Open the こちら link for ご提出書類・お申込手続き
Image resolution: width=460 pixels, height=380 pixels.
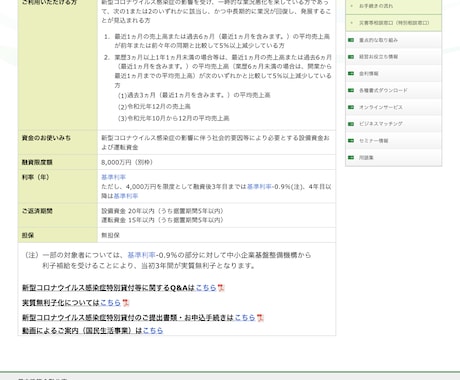(x=245, y=318)
